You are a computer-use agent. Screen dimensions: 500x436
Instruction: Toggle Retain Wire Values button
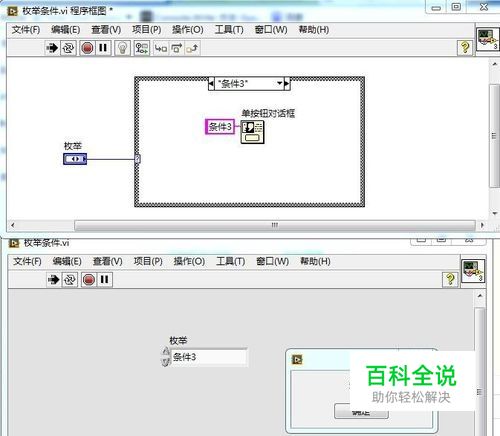coord(142,48)
